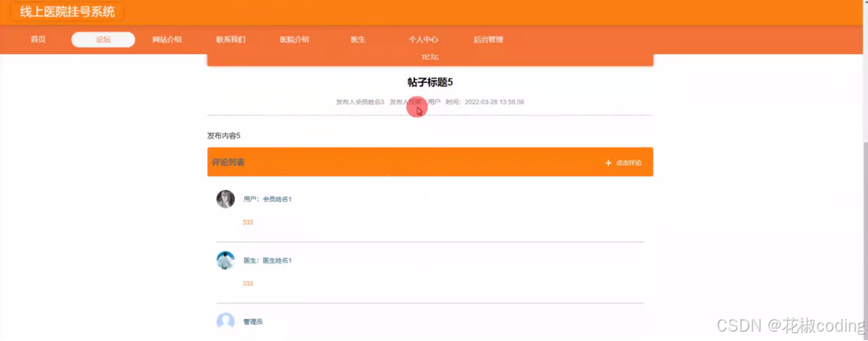868x341 pixels.
Task: Open the 医生 nav item
Action: pos(358,40)
